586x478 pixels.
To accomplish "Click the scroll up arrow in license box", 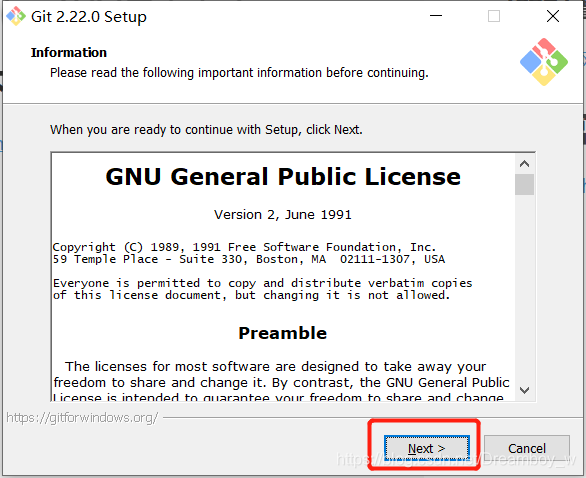I will pyautogui.click(x=524, y=164).
